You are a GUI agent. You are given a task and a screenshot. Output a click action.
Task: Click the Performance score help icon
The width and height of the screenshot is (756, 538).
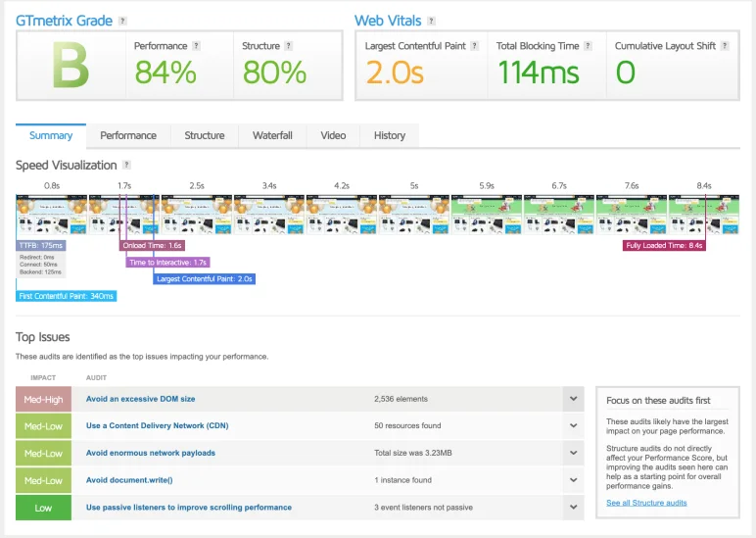196,46
